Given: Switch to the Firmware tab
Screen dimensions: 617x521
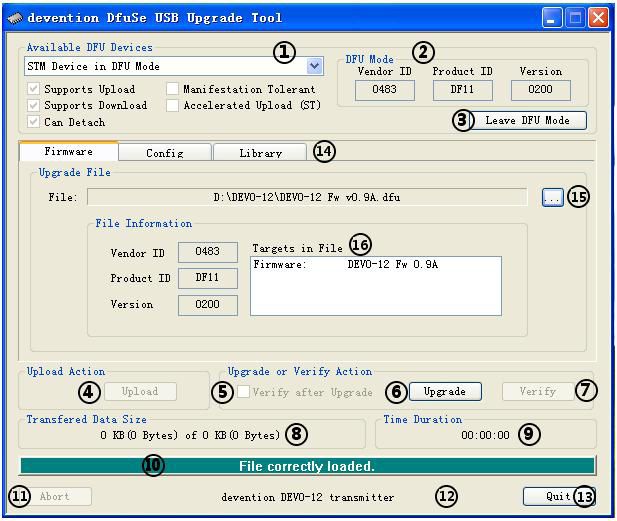Looking at the screenshot, I should pos(68,151).
